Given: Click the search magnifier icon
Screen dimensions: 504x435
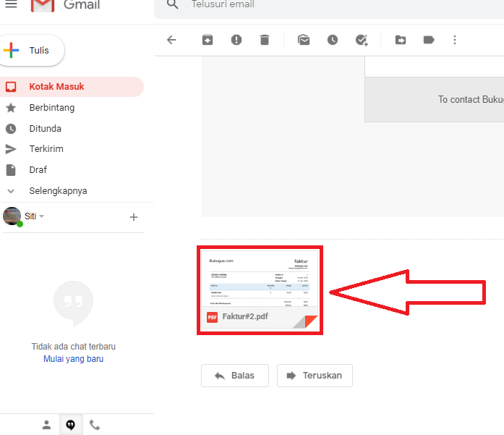Looking at the screenshot, I should 172,4.
